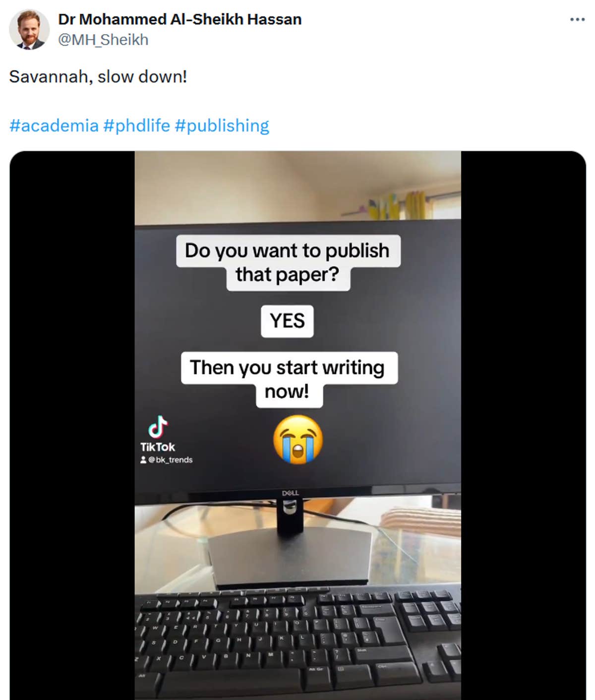Click the black bar right of video
Screen dimensions: 595x700
click(524, 426)
